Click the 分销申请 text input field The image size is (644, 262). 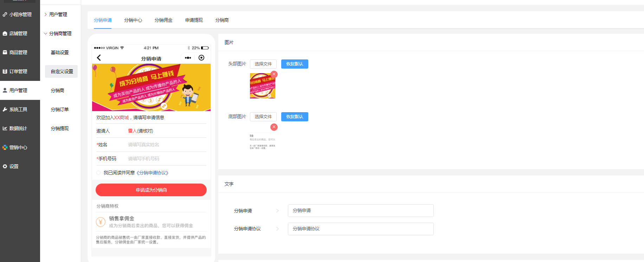361,211
